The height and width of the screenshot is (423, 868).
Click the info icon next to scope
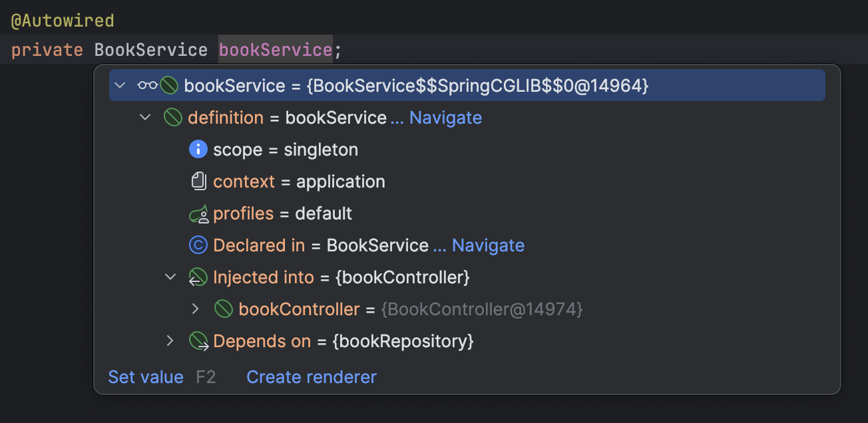pos(198,149)
